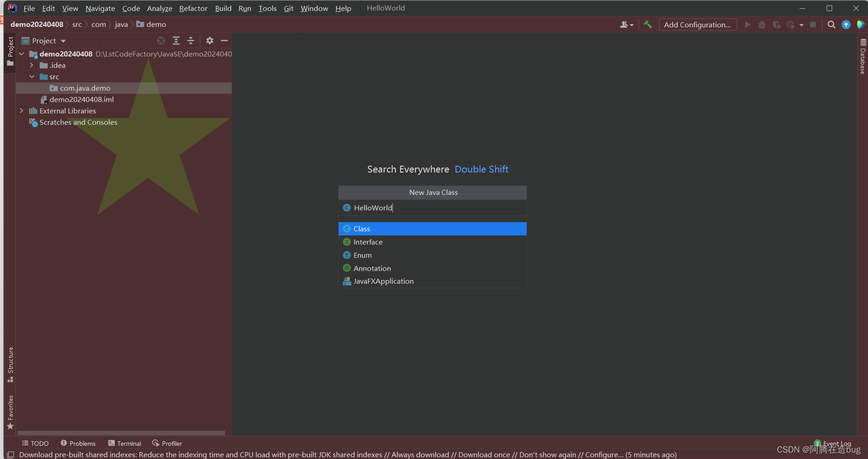
Task: Select the com.java.demo package in tree
Action: (x=124, y=88)
